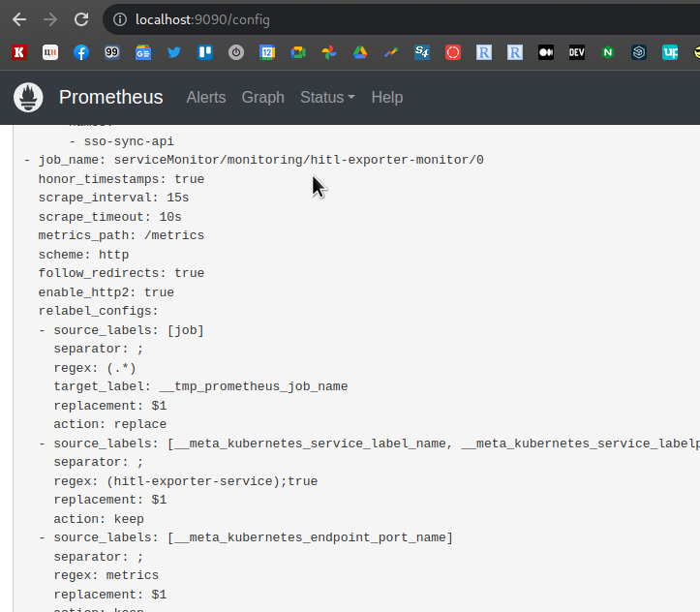Screen dimensions: 700x612
Task: Click the job_name hitl-exporter-monitor/0 line
Action: click(x=254, y=160)
